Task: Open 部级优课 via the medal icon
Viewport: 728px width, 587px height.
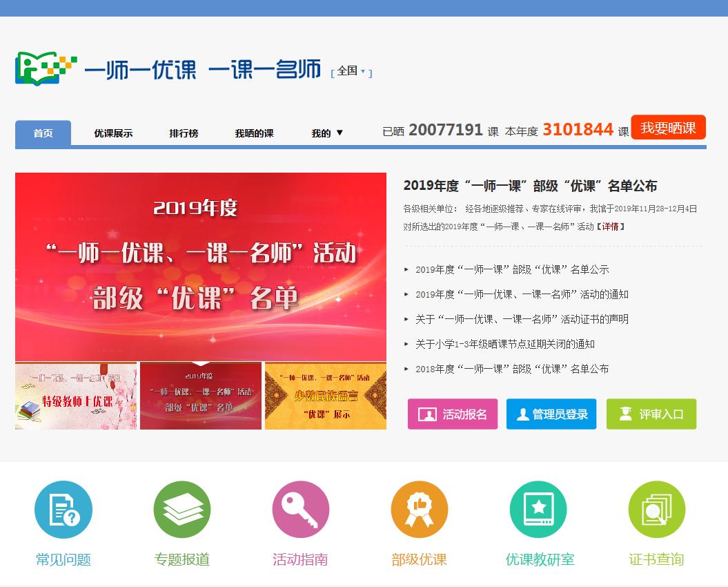Action: tap(419, 509)
